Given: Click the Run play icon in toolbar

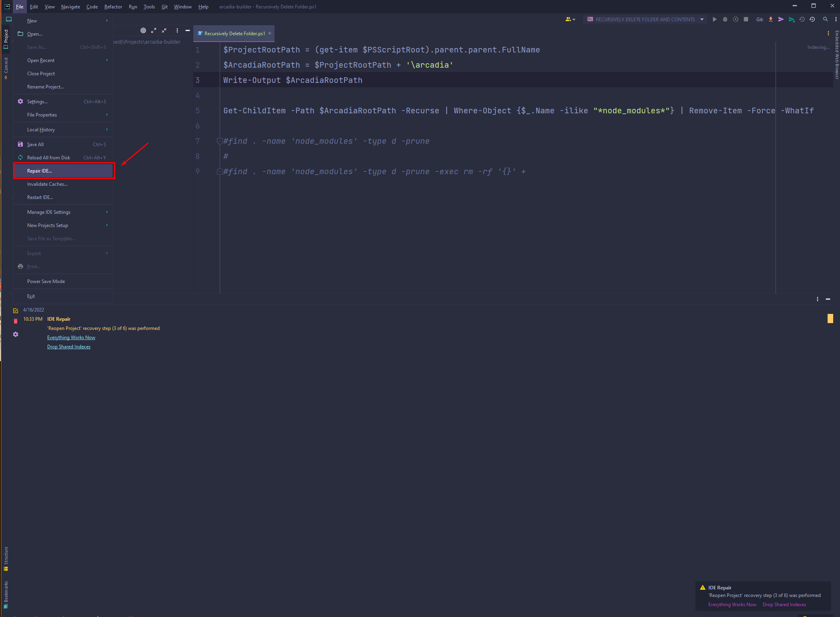Looking at the screenshot, I should coord(714,19).
